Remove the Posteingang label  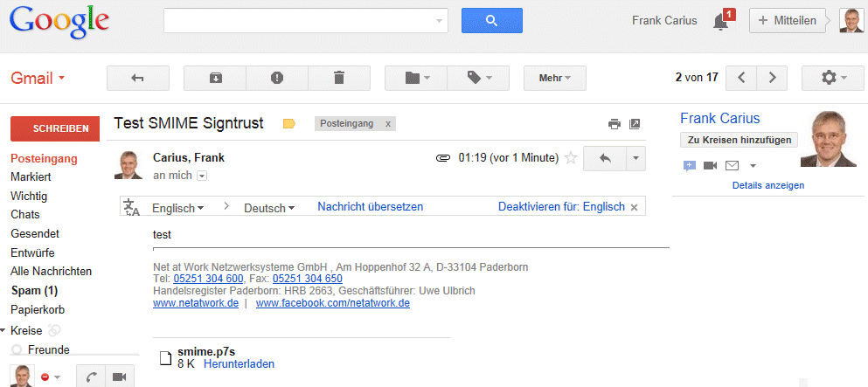point(388,124)
